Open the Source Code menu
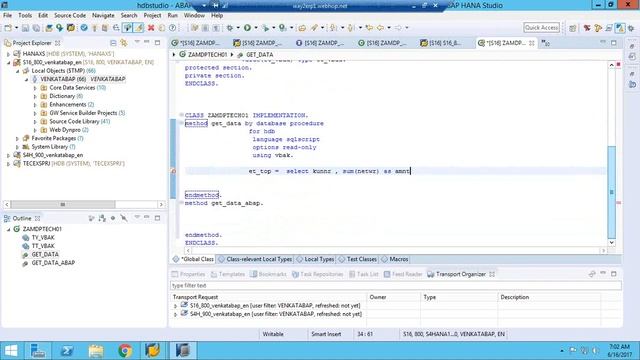This screenshot has height=360, width=640. pyautogui.click(x=70, y=15)
